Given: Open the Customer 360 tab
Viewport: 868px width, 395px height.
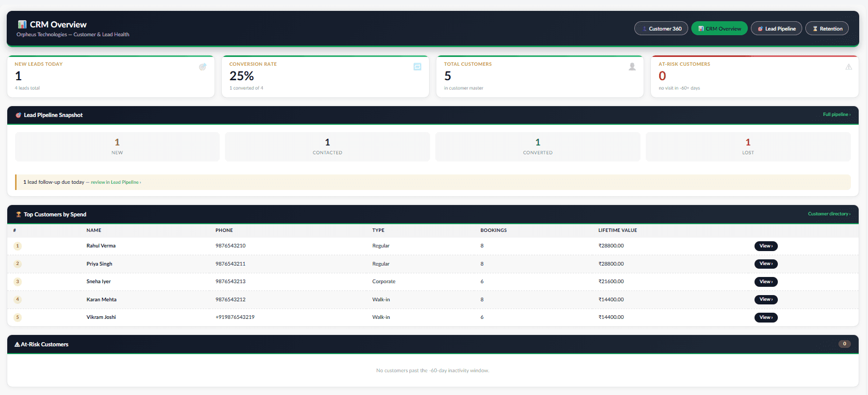Looking at the screenshot, I should 661,28.
